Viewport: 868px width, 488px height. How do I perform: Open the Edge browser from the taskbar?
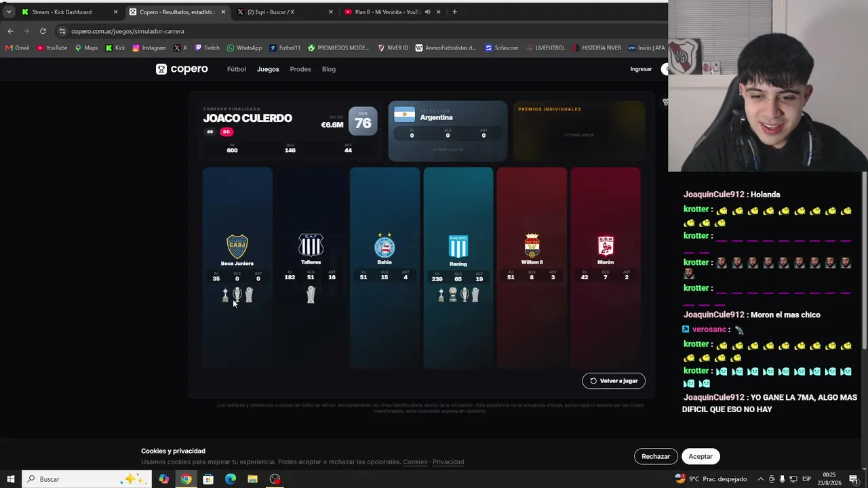[231, 479]
